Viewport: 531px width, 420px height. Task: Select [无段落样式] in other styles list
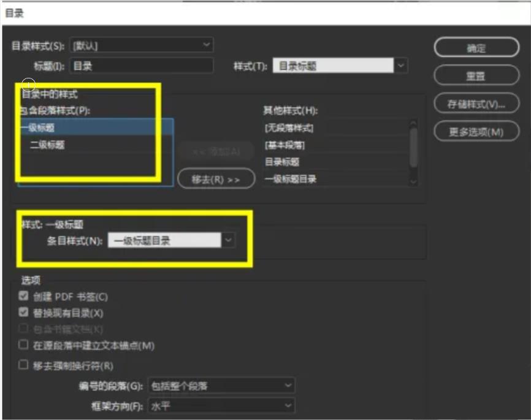[x=334, y=128]
